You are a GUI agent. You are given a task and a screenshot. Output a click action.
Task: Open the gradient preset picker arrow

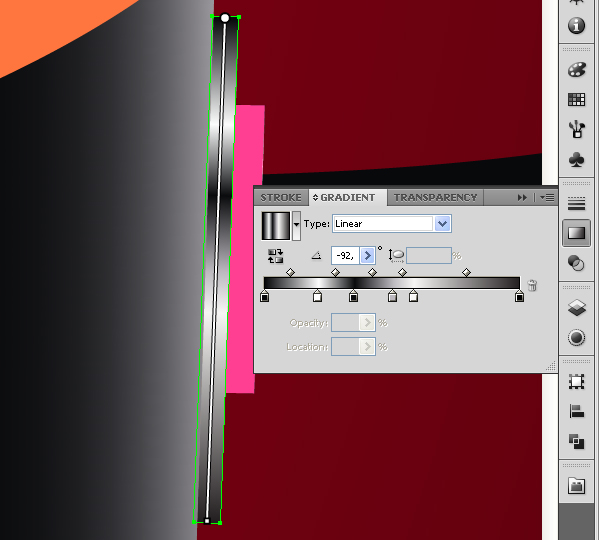coord(296,225)
